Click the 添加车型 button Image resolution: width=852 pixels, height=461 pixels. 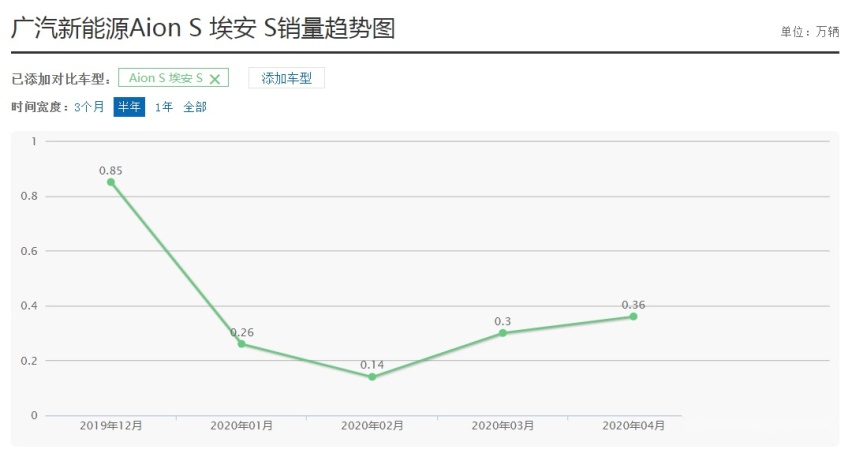[x=286, y=78]
